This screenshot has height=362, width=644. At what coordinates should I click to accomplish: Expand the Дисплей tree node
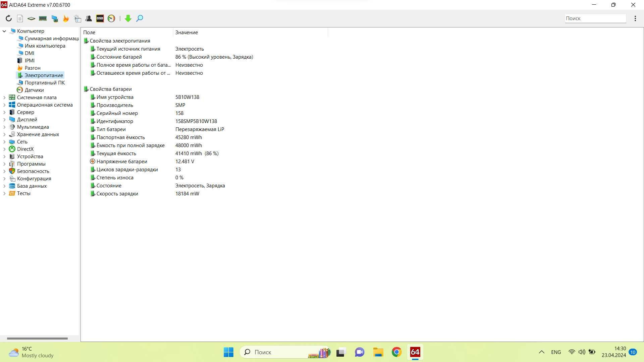(x=4, y=120)
